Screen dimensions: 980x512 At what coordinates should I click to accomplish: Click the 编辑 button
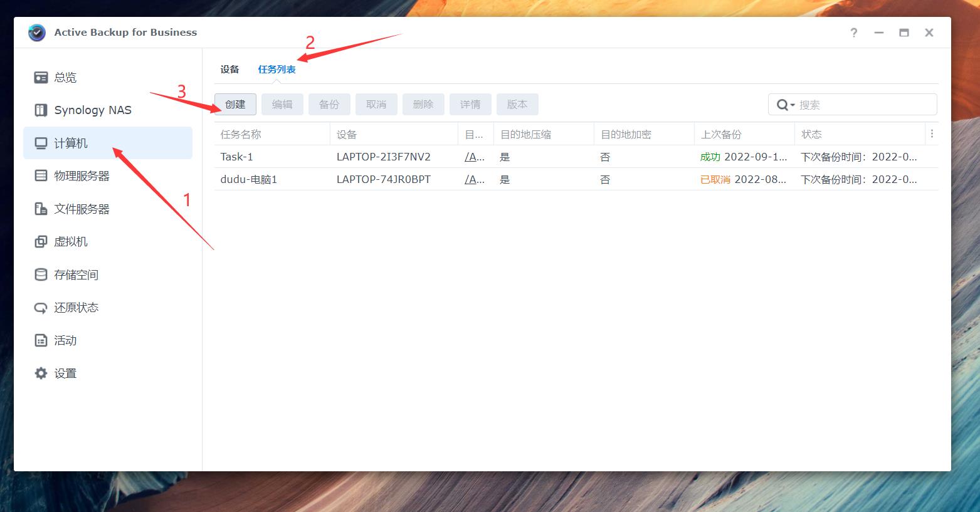coord(282,105)
